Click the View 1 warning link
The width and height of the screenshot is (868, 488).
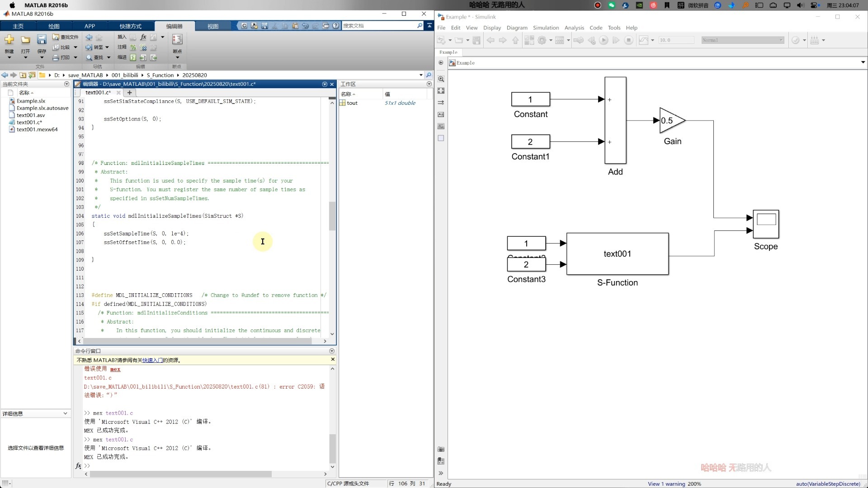(666, 484)
